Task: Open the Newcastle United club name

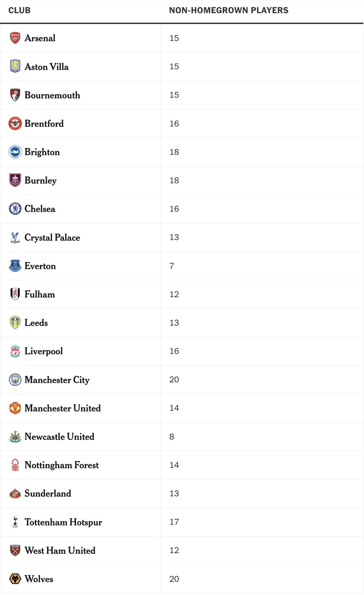Action: coord(59,437)
